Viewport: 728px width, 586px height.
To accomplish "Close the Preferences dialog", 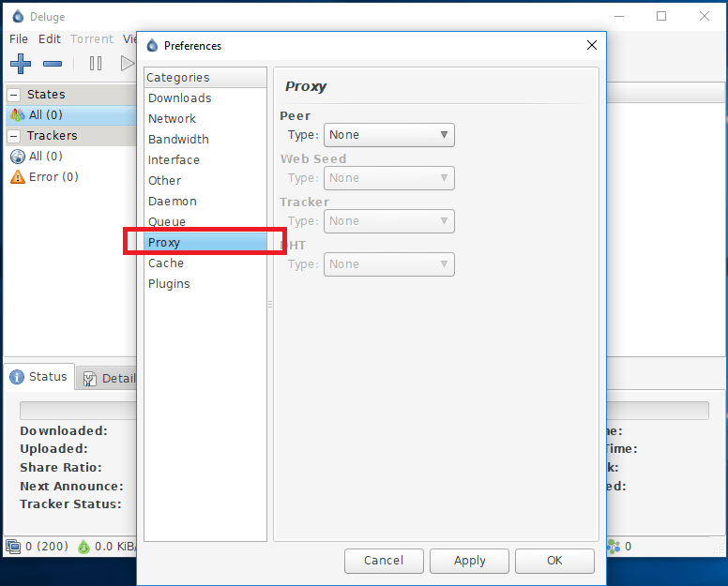I will tap(591, 45).
